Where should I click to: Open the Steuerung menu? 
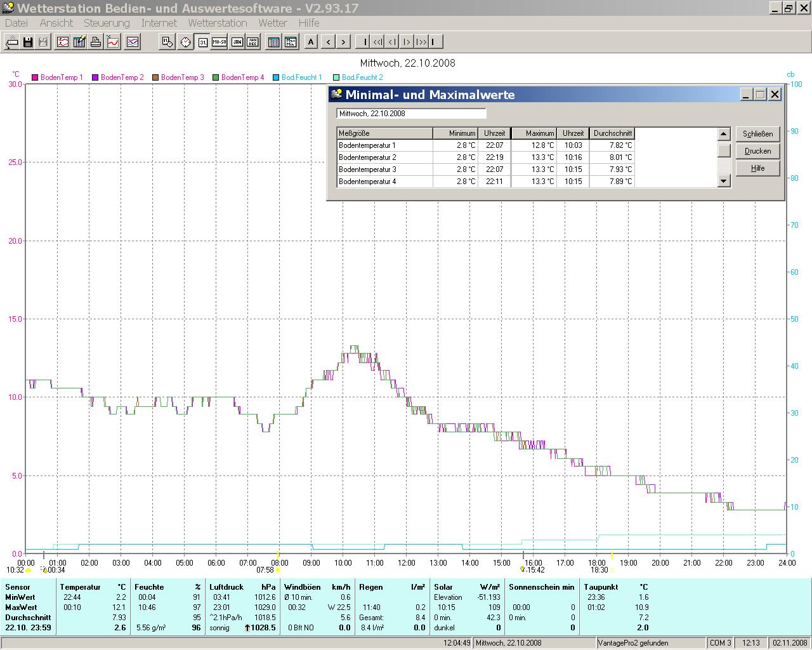coord(107,23)
